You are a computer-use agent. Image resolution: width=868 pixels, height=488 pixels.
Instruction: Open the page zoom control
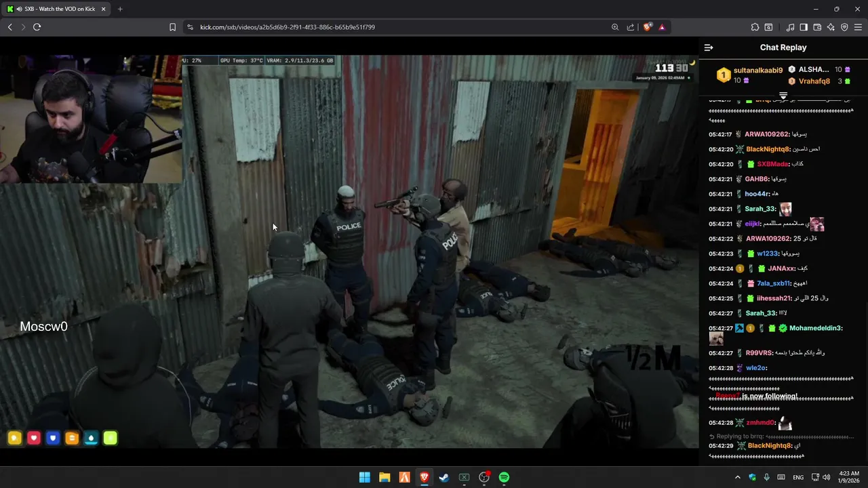click(x=615, y=27)
